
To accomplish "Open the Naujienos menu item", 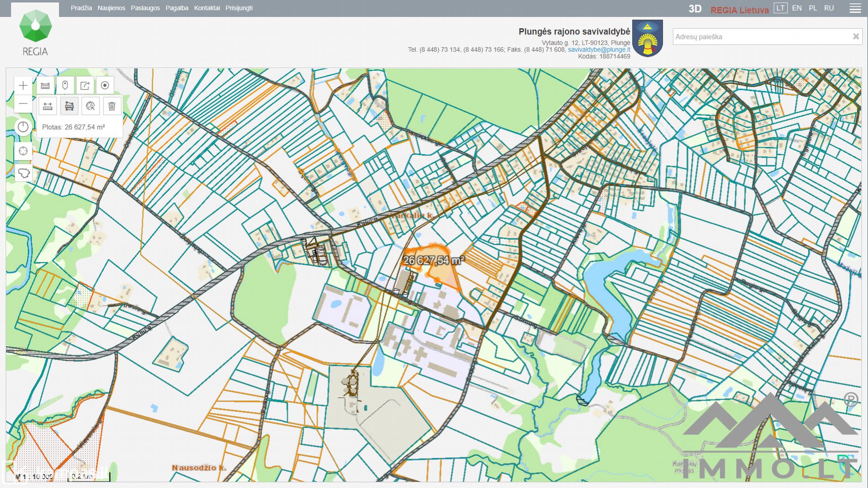I will [111, 8].
